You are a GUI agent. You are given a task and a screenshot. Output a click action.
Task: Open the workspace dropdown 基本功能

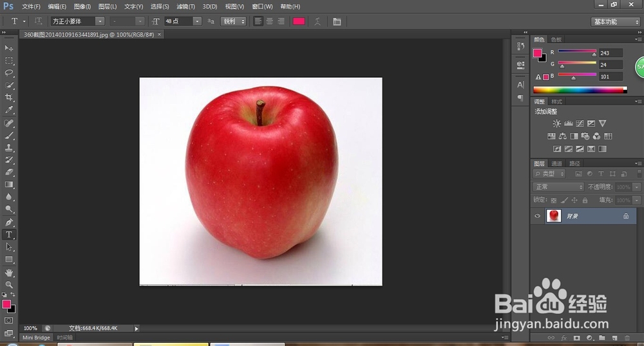click(616, 22)
